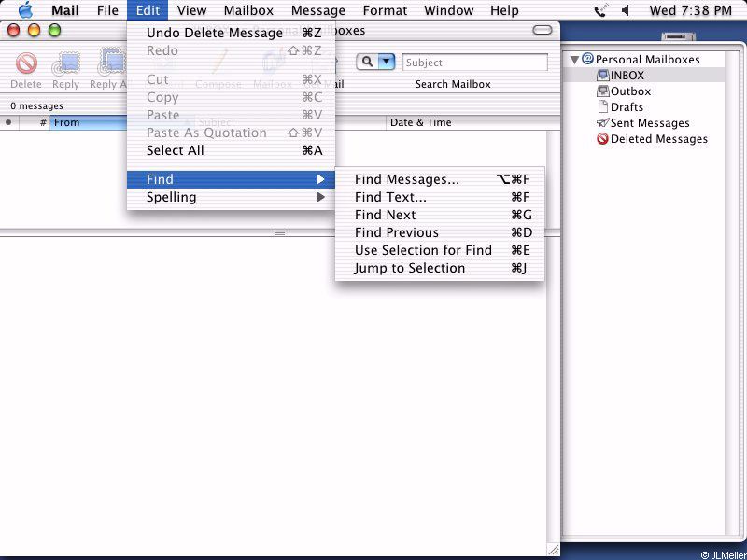Close the open Edit menu
The width and height of the screenshot is (747, 560).
coord(148,10)
